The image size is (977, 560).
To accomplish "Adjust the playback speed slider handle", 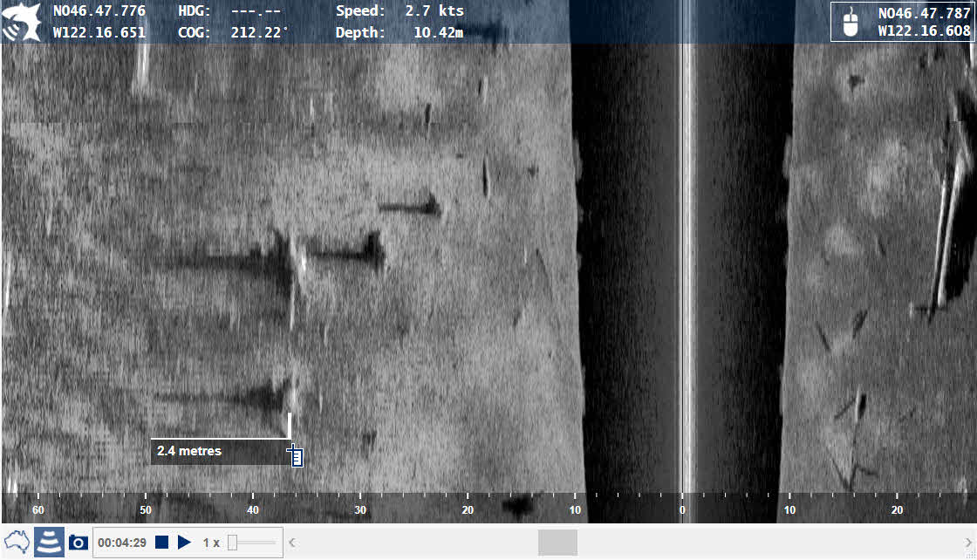I will click(233, 543).
